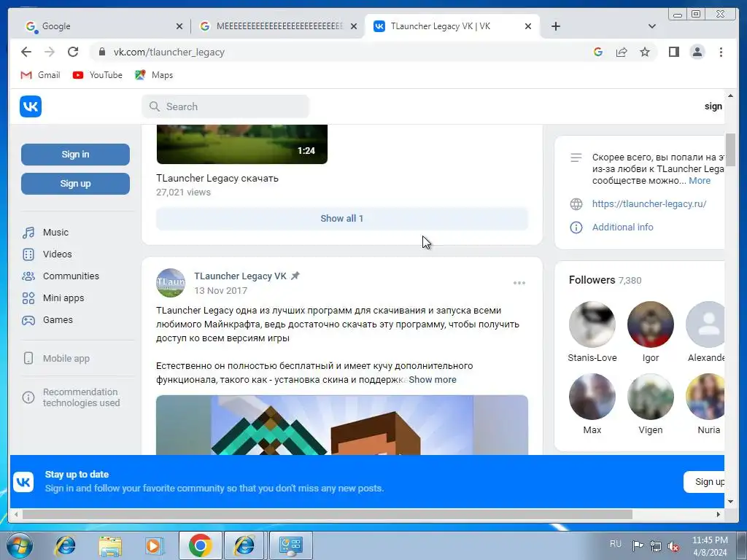The height and width of the screenshot is (560, 747).
Task: Open the Chrome three-dot menu
Action: coord(721,52)
